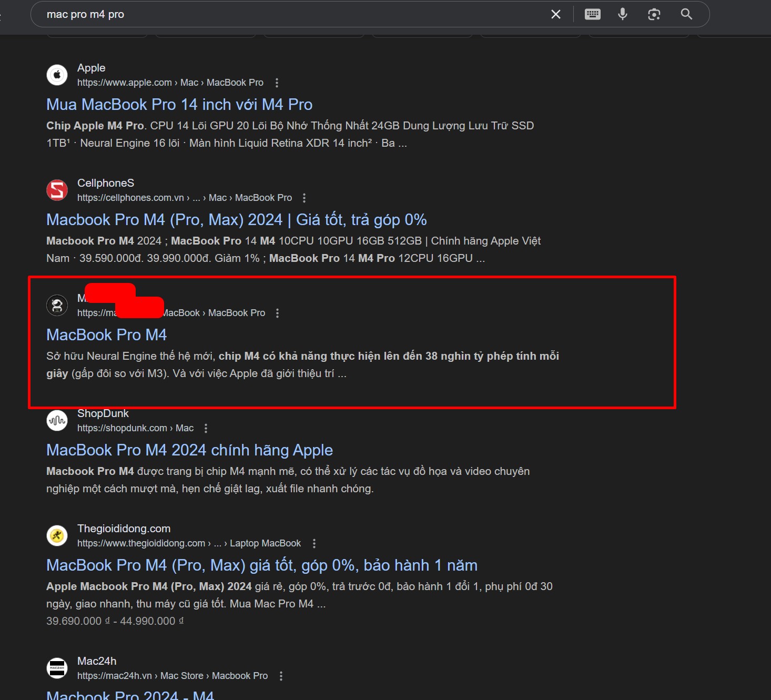Start voice search with microphone icon

point(623,14)
